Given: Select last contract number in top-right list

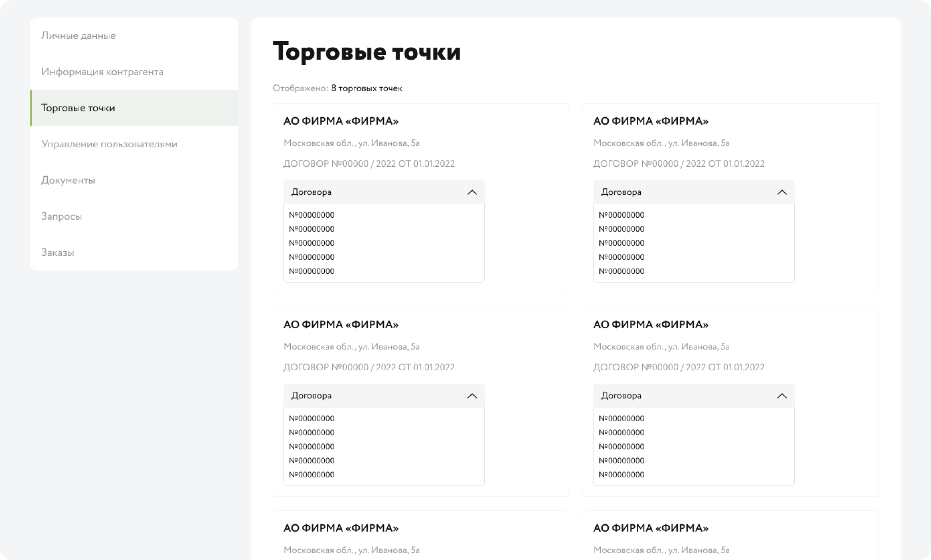Looking at the screenshot, I should (x=621, y=271).
